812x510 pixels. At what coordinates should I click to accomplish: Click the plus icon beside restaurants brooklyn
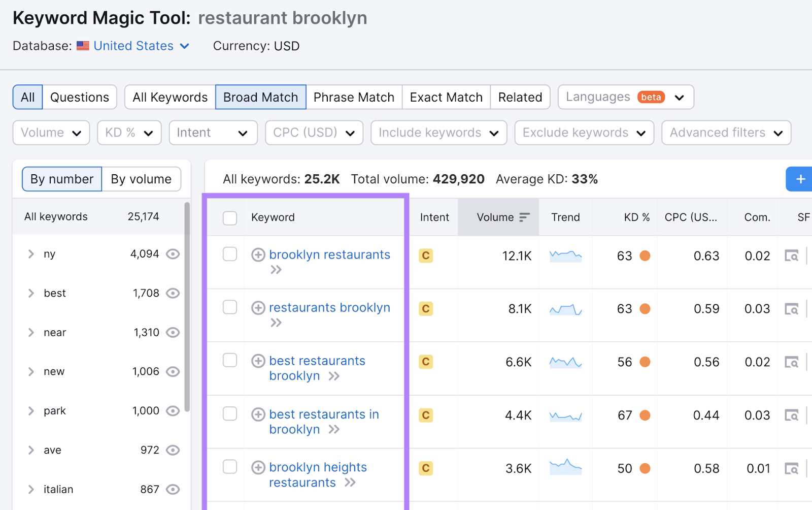coord(258,307)
